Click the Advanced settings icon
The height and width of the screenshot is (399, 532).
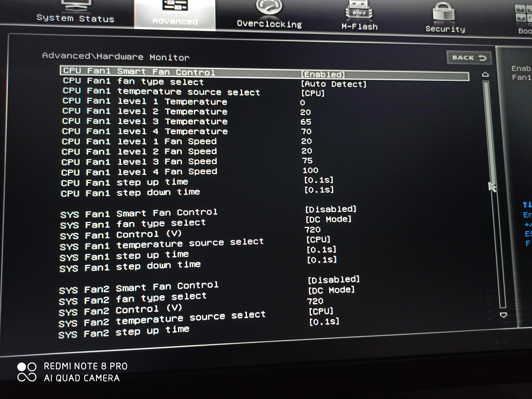coord(175,5)
